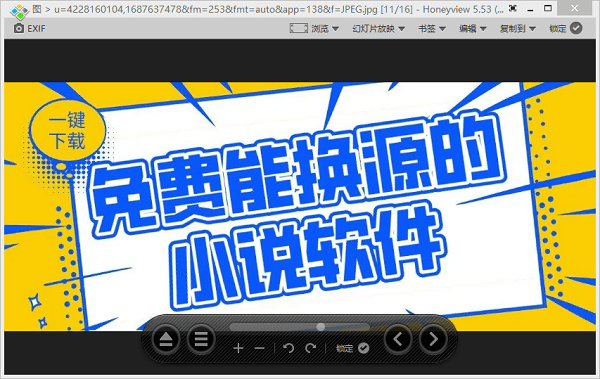Click the zoom slider handle
The width and height of the screenshot is (600, 379).
321,327
